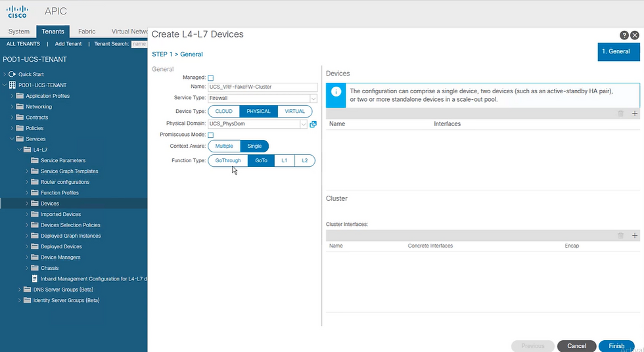
Task: Click the Tenant Search input box
Action: click(139, 44)
